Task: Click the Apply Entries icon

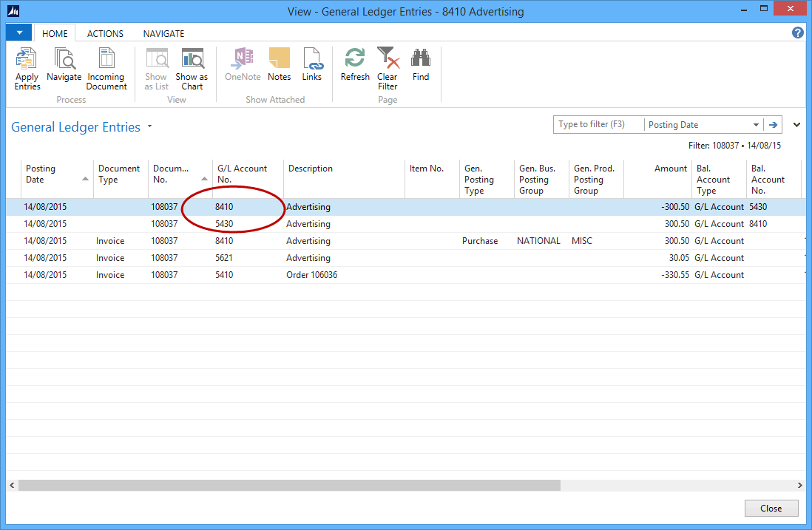Action: point(27,68)
